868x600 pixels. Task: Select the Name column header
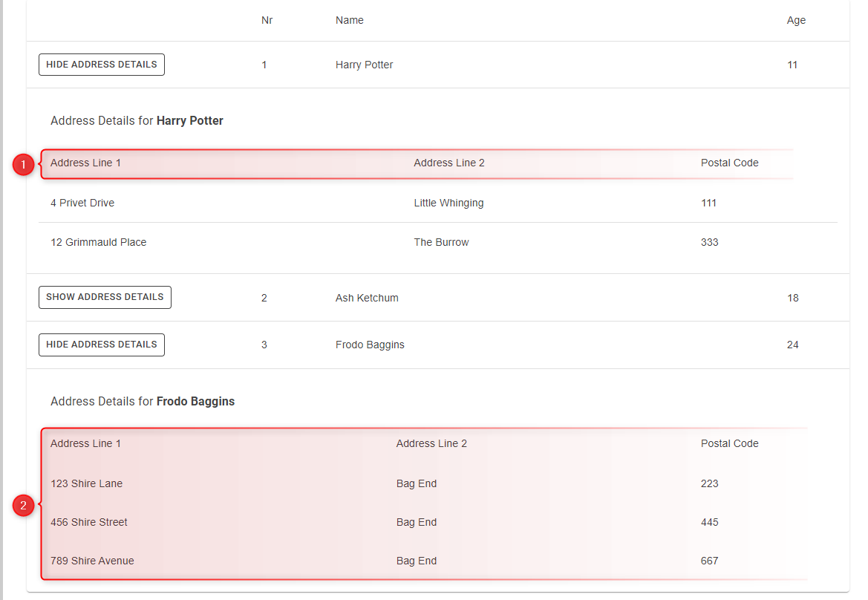[x=349, y=20]
